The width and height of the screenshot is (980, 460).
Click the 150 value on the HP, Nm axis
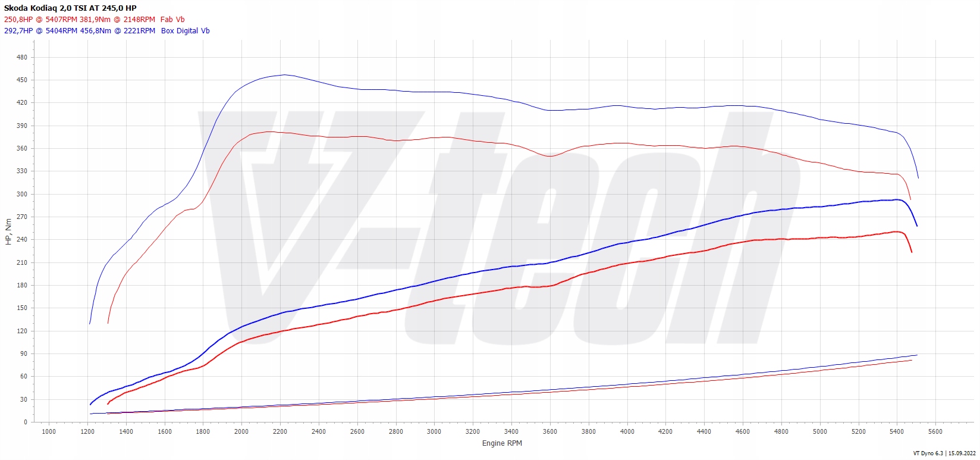point(22,308)
